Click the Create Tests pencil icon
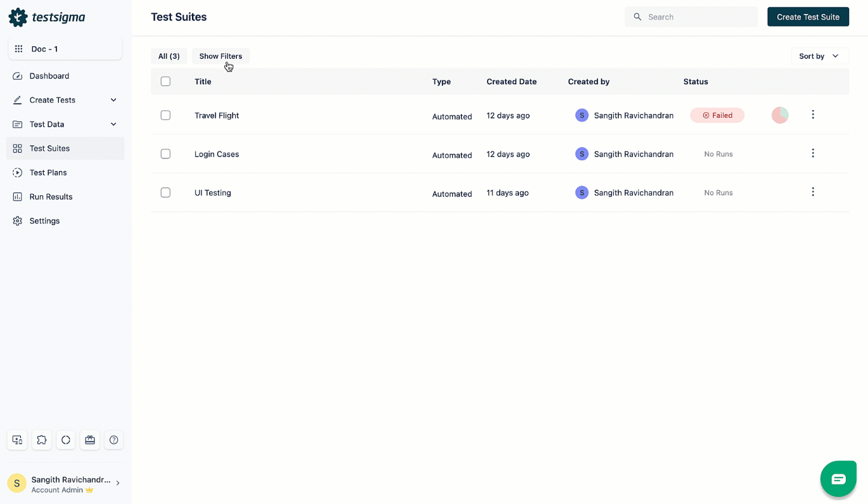This screenshot has width=868, height=504. pos(17,100)
